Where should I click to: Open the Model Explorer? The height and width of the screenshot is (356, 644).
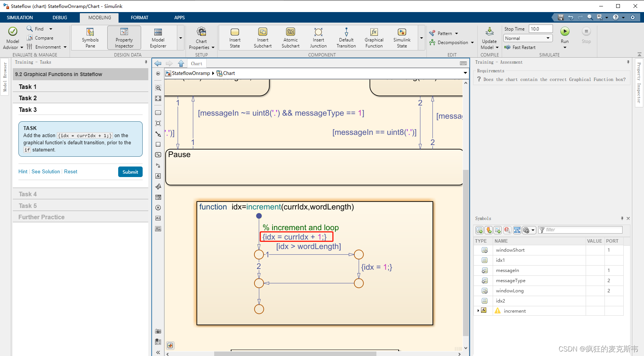(x=157, y=37)
